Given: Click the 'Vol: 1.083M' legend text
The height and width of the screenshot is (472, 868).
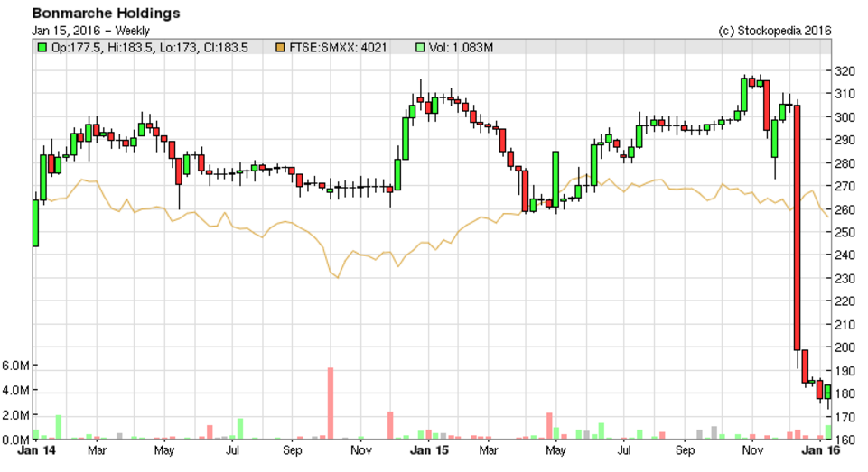Looking at the screenshot, I should tap(461, 48).
